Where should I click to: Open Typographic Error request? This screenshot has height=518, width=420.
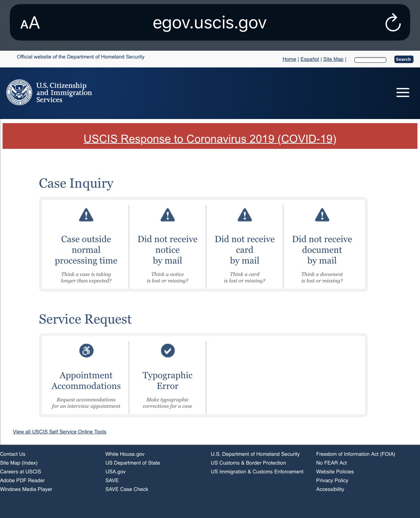point(168,380)
